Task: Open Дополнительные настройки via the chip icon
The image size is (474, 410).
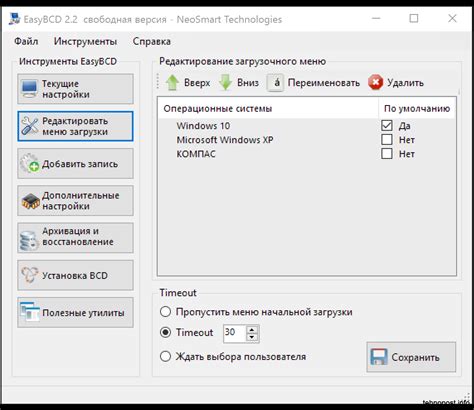Action: 30,201
